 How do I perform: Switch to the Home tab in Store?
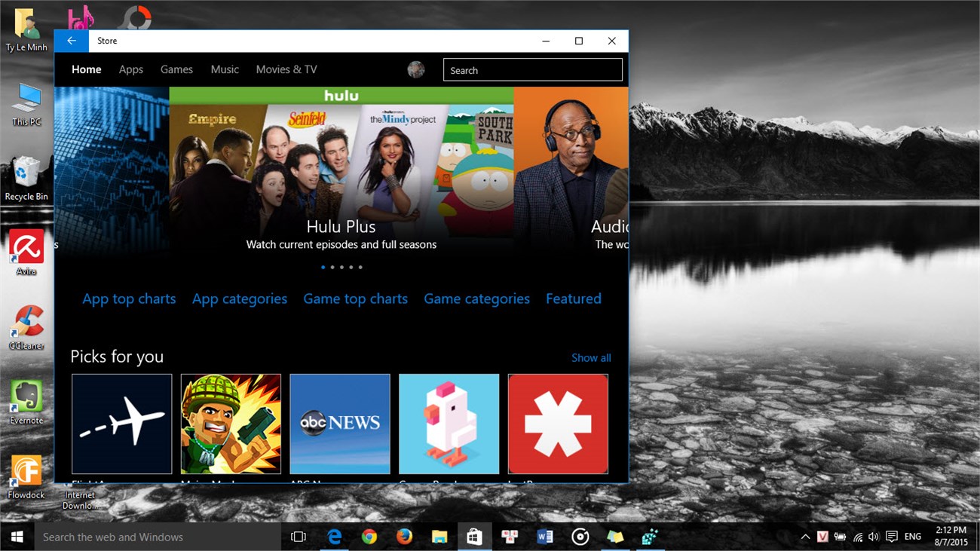pos(87,69)
